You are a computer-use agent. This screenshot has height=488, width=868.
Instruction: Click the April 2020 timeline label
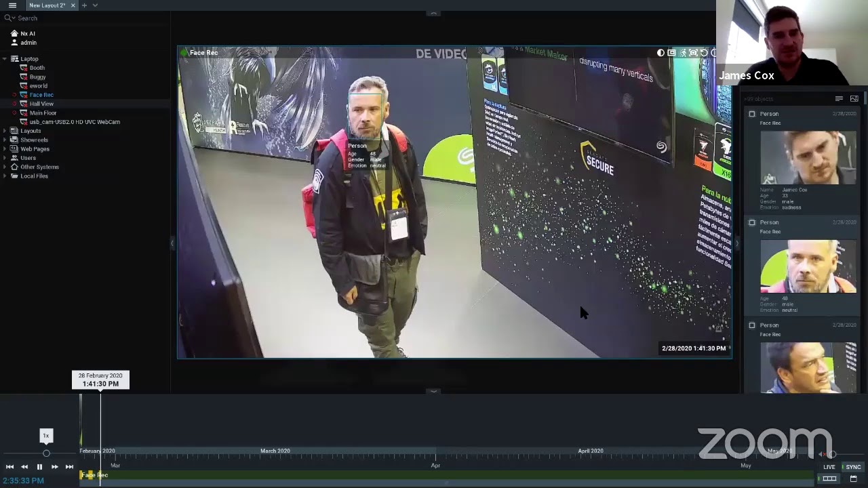(x=590, y=451)
